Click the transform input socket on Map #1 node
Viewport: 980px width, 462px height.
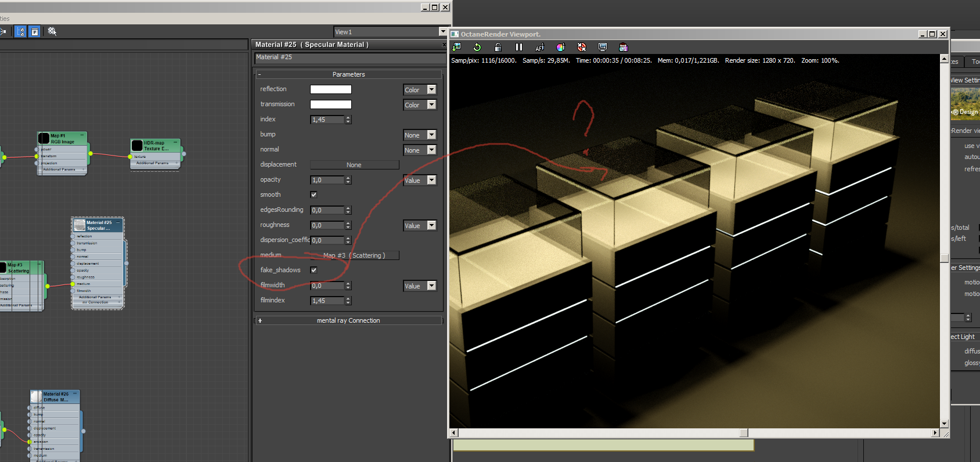[37, 156]
